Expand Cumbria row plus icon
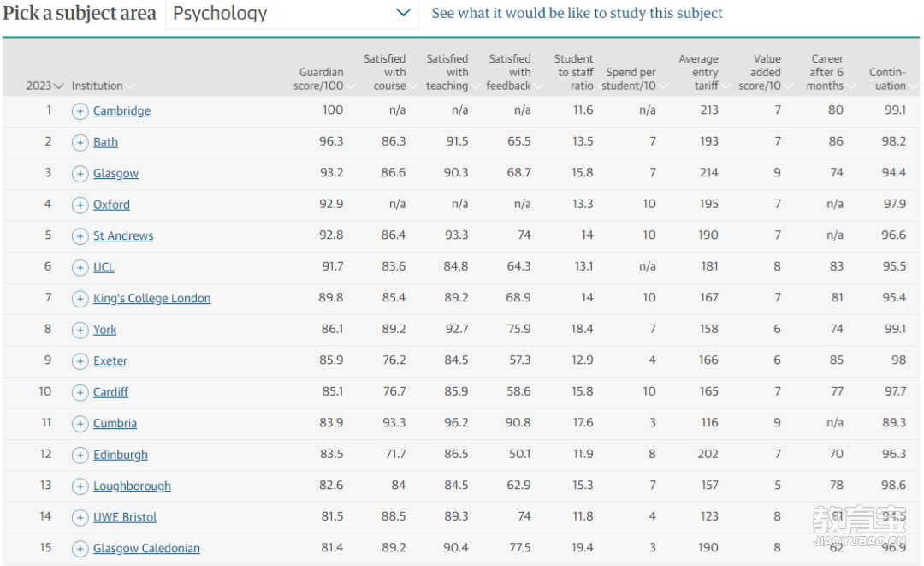The image size is (924, 566). coord(80,423)
